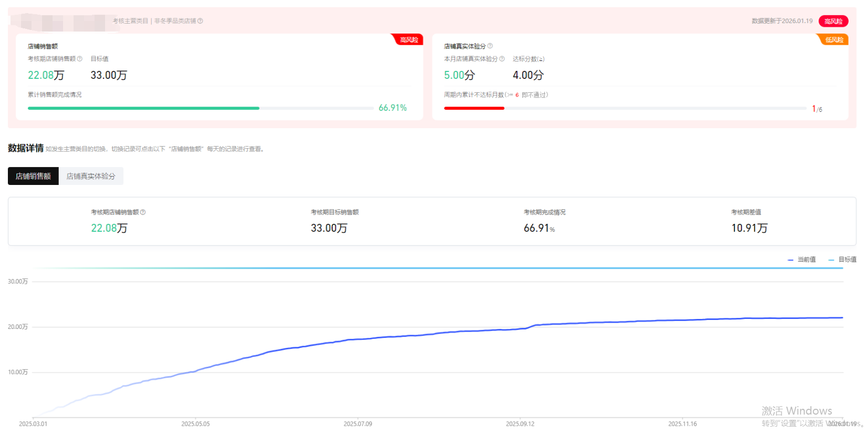Click the 高风险 badge beside update date
The height and width of the screenshot is (444, 868).
(833, 21)
